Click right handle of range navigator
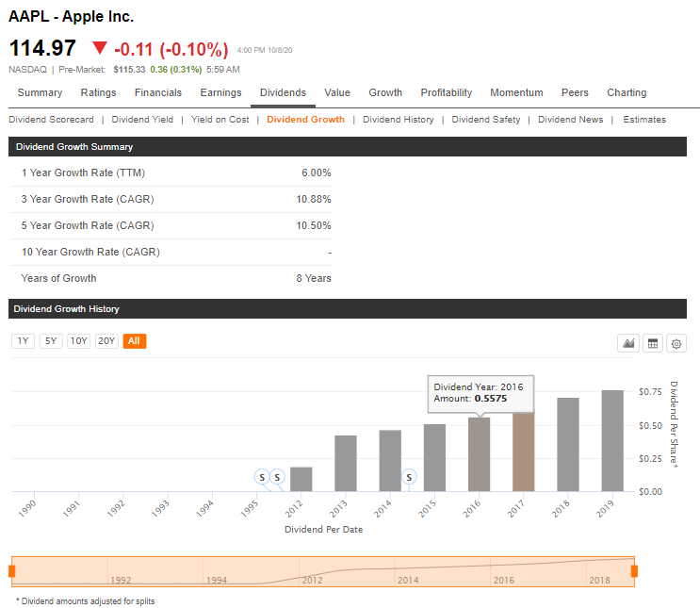Image resolution: width=700 pixels, height=608 pixels. point(634,571)
